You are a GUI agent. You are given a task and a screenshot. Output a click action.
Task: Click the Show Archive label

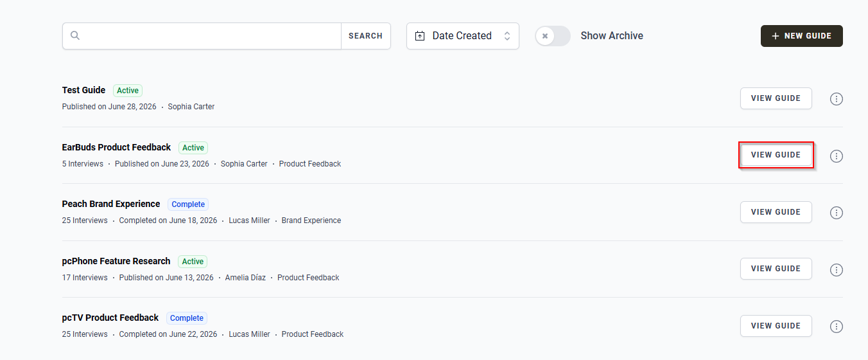click(612, 36)
